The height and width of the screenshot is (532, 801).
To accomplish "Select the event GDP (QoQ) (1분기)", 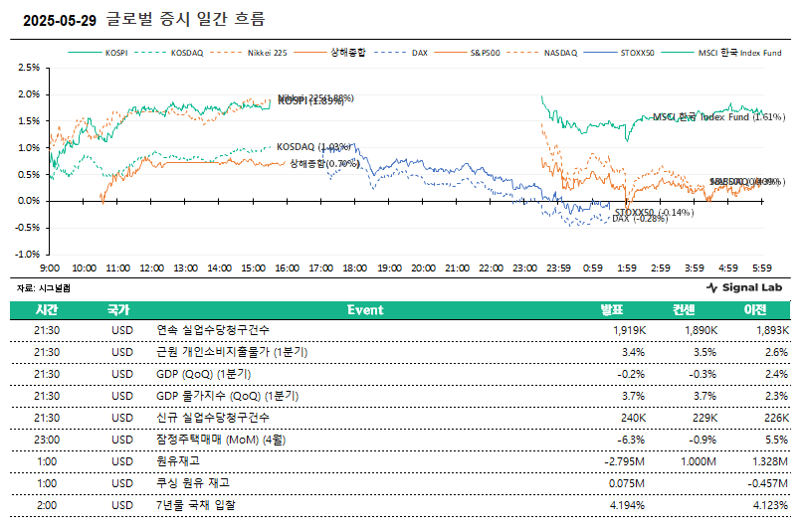I will (x=203, y=374).
